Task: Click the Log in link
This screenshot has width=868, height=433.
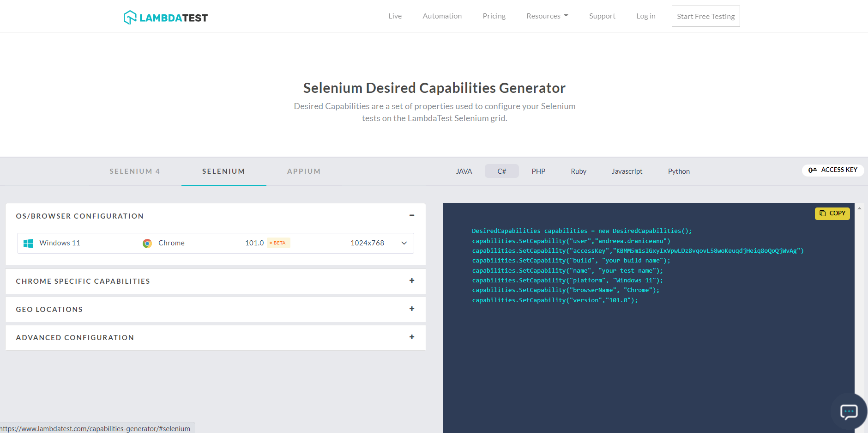Action: pyautogui.click(x=645, y=16)
